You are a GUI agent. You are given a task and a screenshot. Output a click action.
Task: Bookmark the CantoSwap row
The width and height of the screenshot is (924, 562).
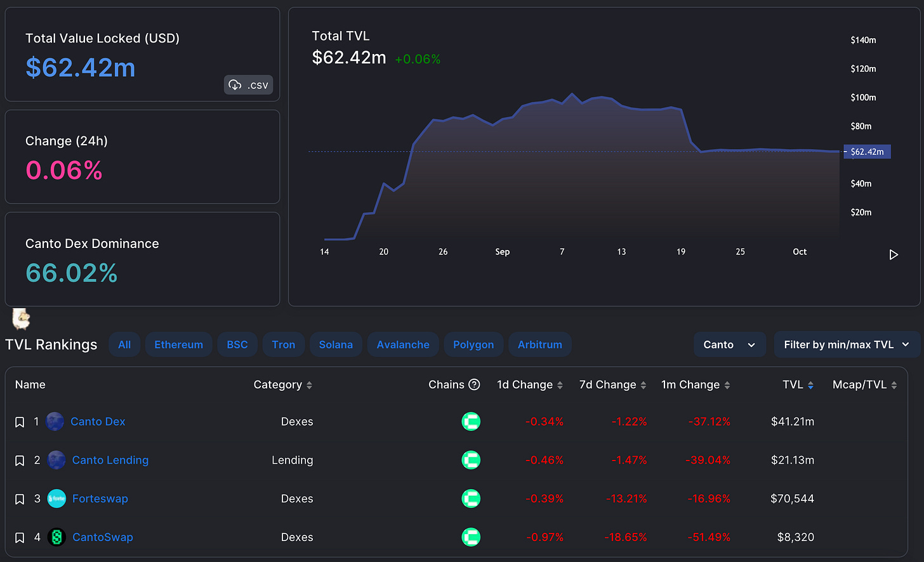tap(20, 538)
